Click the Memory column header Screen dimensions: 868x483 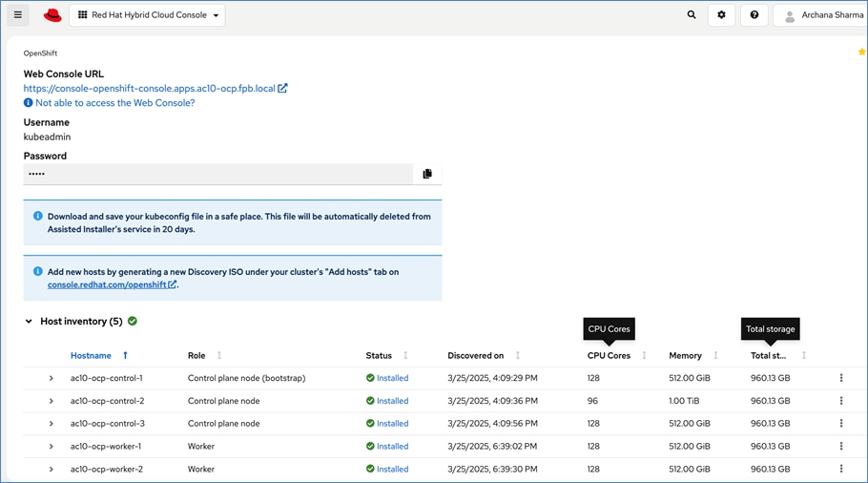coord(685,356)
